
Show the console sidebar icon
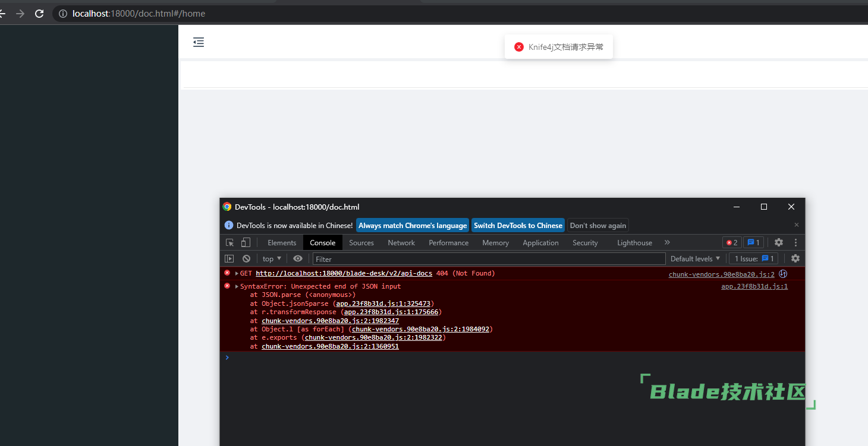pos(229,258)
